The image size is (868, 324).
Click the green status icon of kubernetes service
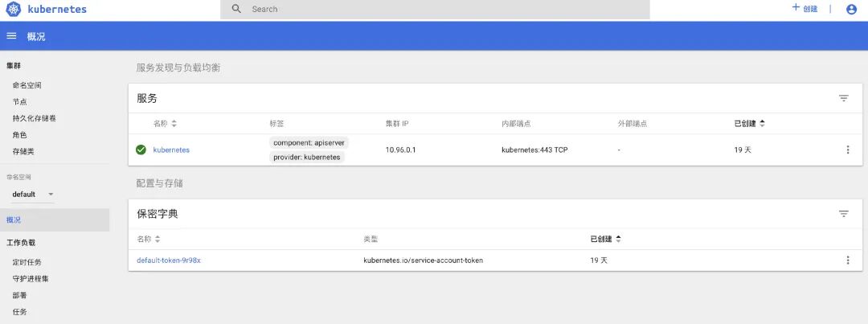click(x=141, y=150)
